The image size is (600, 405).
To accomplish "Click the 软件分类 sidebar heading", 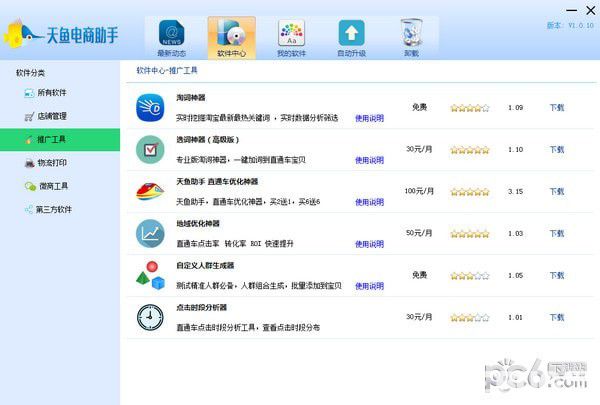I will point(30,73).
